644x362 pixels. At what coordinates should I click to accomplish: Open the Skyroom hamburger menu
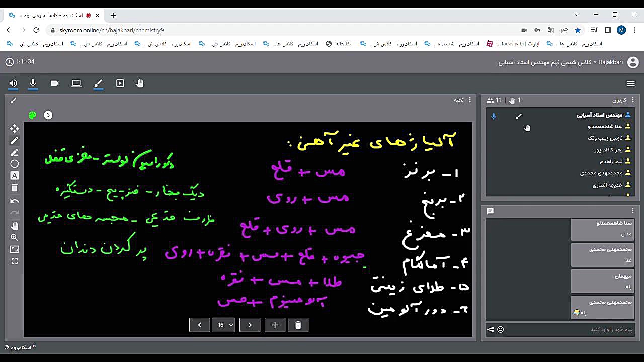tap(631, 83)
